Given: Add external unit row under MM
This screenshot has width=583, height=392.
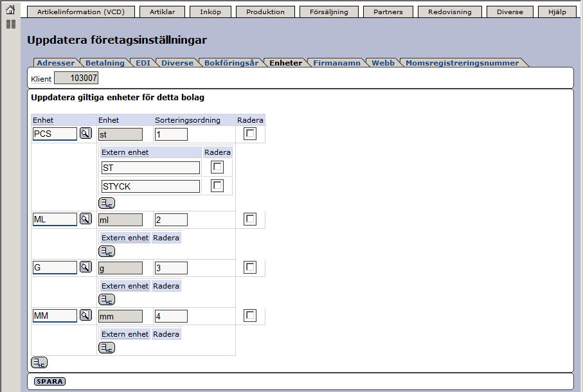Looking at the screenshot, I should (x=107, y=348).
